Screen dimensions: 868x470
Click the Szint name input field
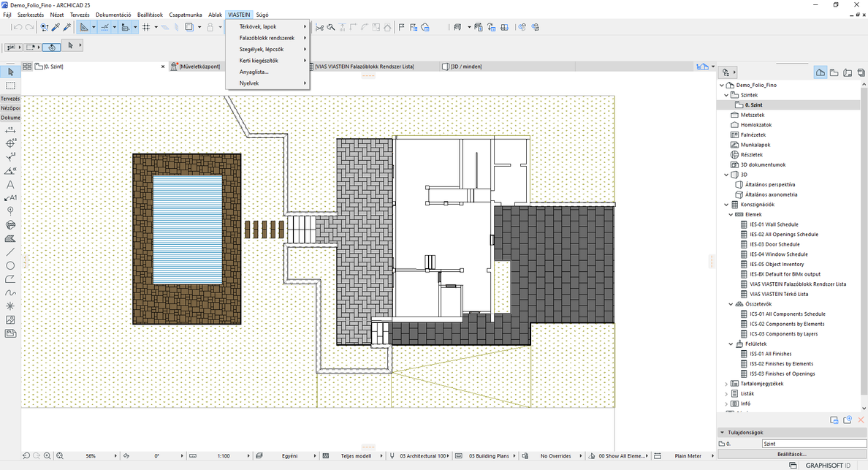[x=814, y=444]
